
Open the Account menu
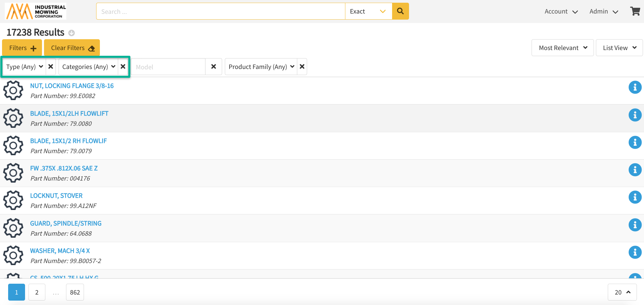click(561, 11)
